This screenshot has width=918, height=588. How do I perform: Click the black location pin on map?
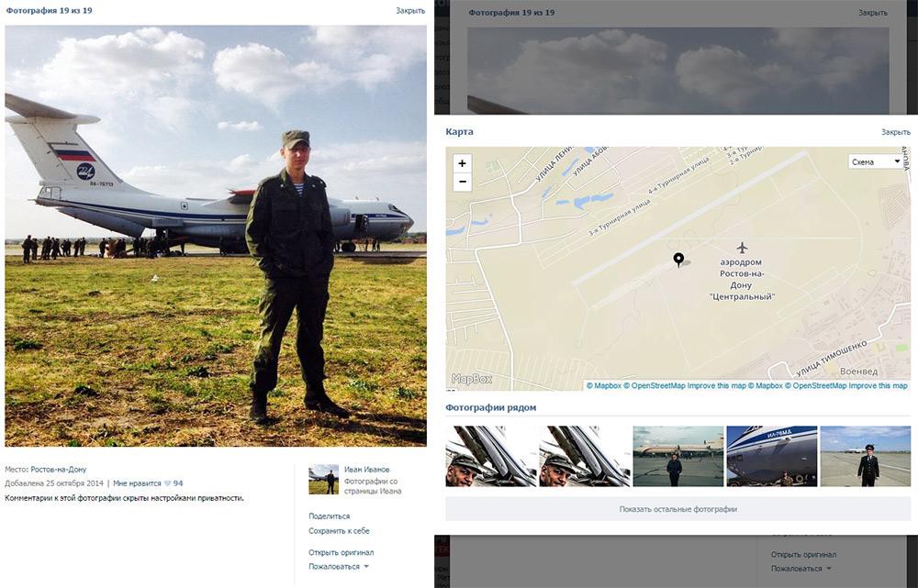coord(678,260)
